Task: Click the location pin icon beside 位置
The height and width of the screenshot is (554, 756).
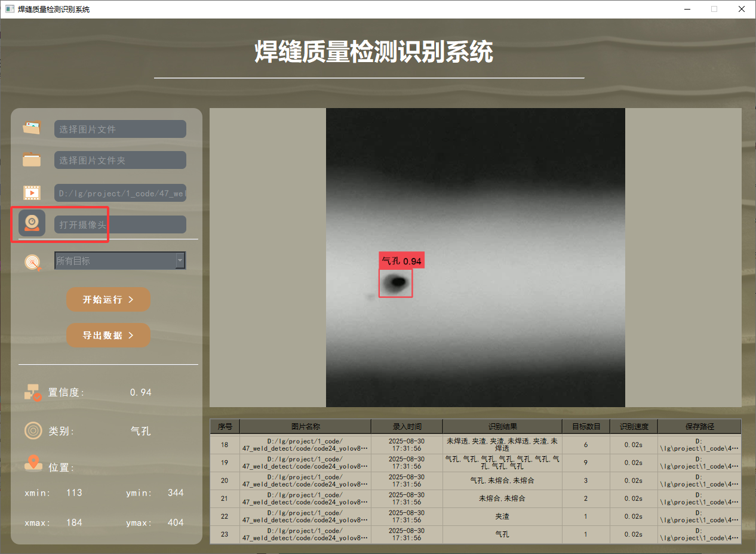Action: (33, 463)
